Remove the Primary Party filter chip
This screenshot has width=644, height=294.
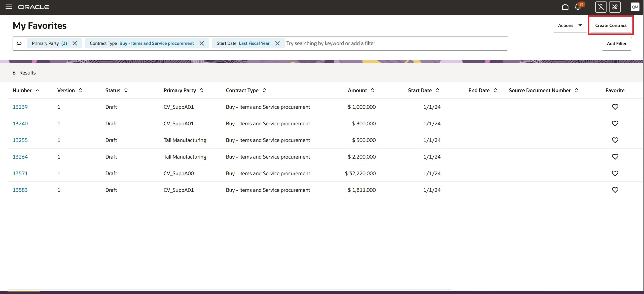[x=75, y=43]
